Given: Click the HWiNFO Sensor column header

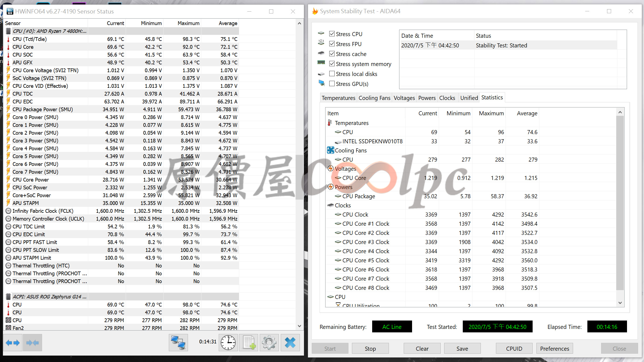Looking at the screenshot, I should [x=46, y=23].
